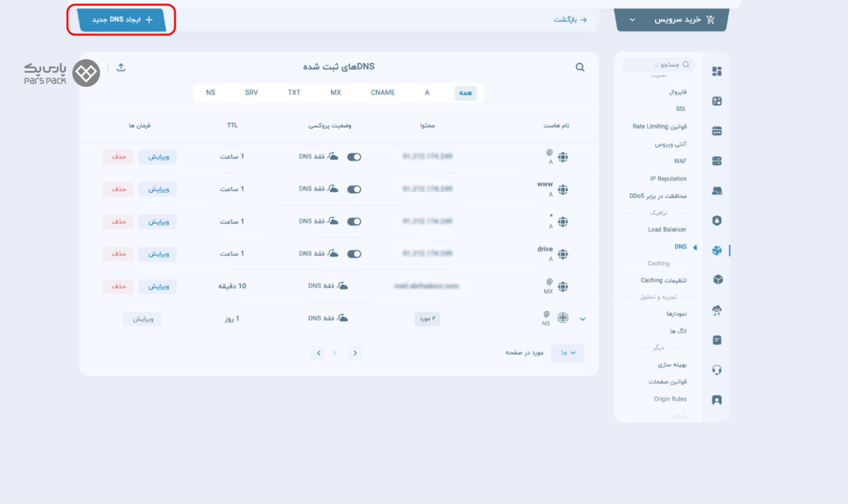Click the upload/export icon beside DNS title

[x=121, y=67]
